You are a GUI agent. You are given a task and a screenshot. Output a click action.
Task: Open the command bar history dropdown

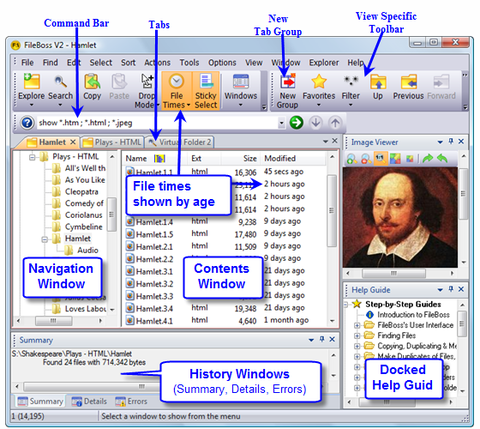[281, 123]
